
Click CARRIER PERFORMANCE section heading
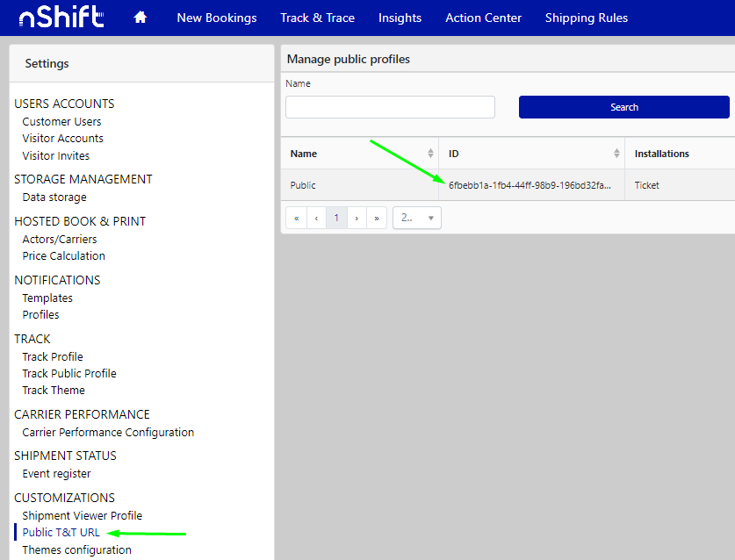(82, 414)
